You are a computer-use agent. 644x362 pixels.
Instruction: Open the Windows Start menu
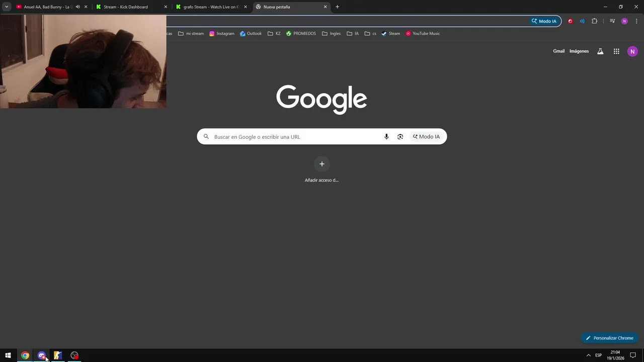pyautogui.click(x=8, y=355)
